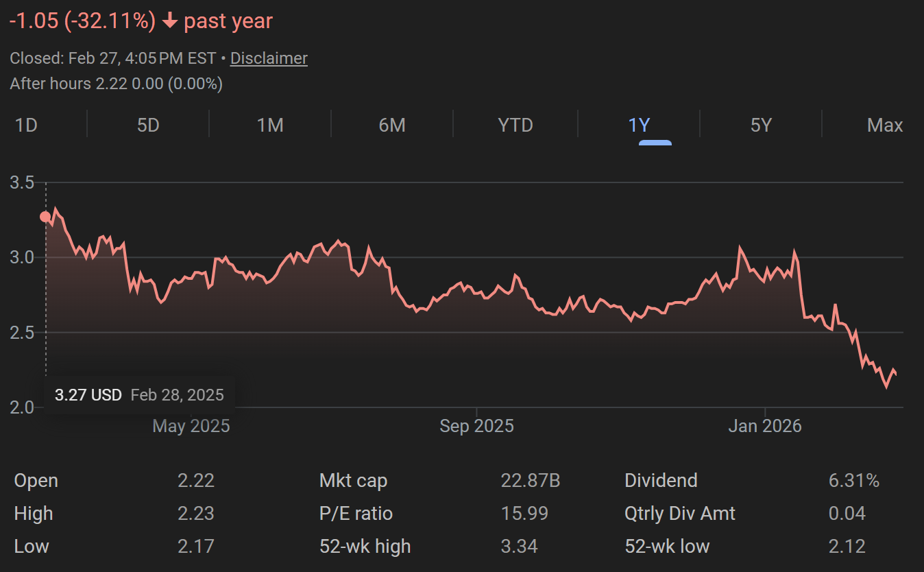Viewport: 924px width, 572px height.
Task: Click the 52-wk high value 3.34
Action: pyautogui.click(x=519, y=547)
